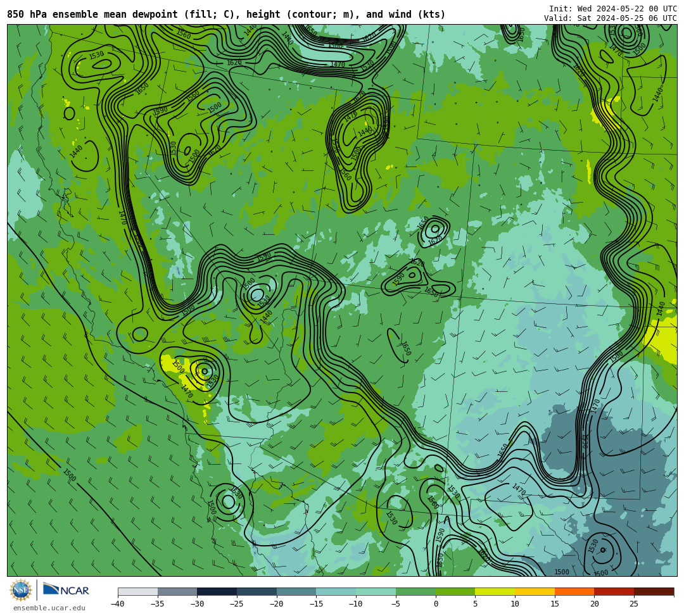Click the 15 to 20 orange swatch

pyautogui.click(x=574, y=591)
